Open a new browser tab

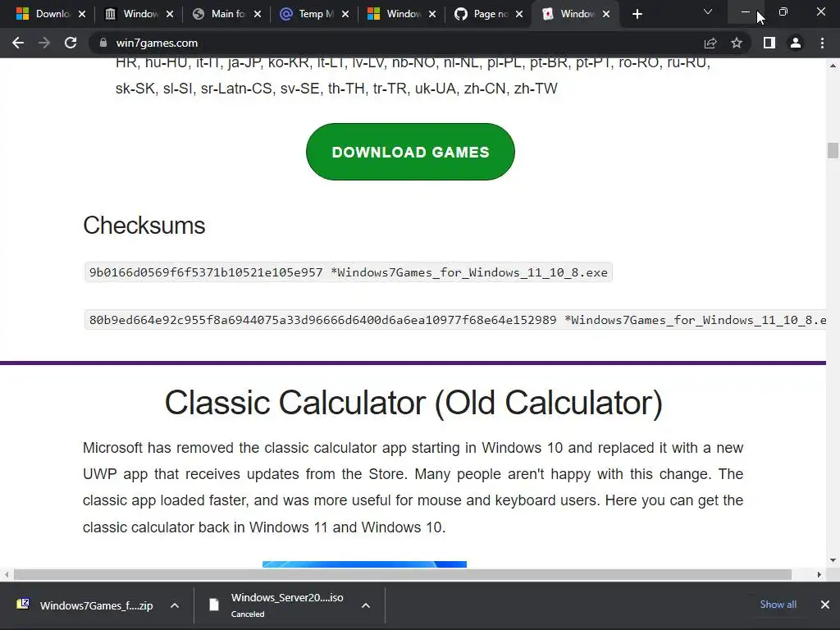637,15
